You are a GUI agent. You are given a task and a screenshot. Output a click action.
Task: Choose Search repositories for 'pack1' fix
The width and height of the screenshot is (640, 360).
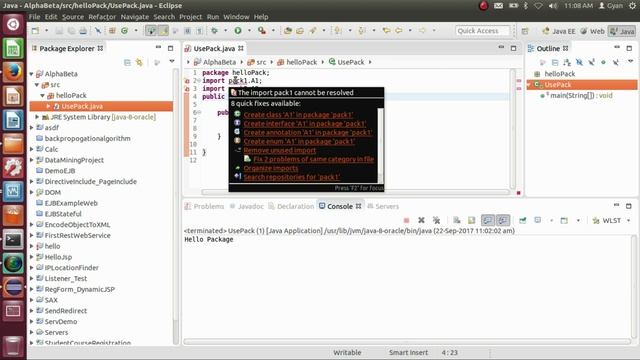(x=292, y=177)
